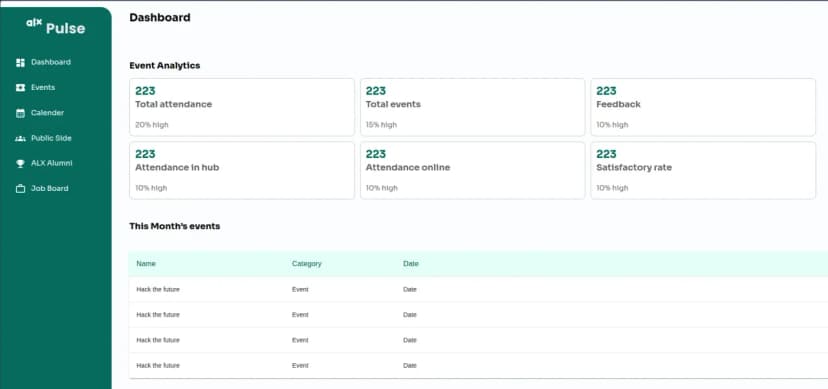Viewport: 828px width, 389px height.
Task: Click the ALX Pulse logo
Action: click(55, 27)
